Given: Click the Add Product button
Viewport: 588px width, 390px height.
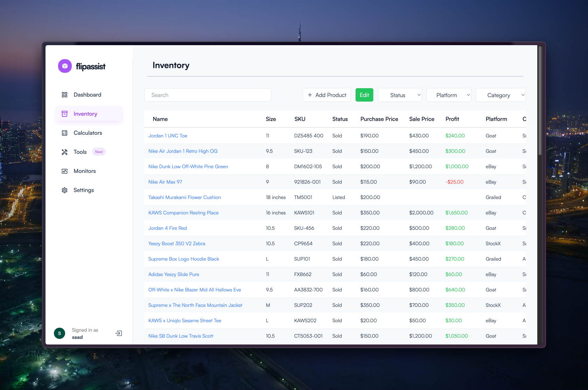Looking at the screenshot, I should pos(327,95).
